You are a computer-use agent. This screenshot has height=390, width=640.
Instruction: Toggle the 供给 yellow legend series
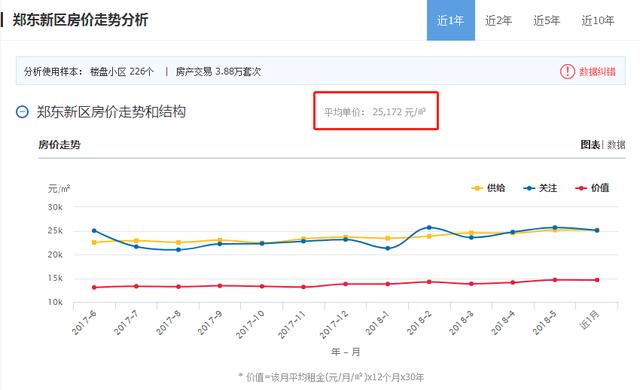(x=489, y=188)
